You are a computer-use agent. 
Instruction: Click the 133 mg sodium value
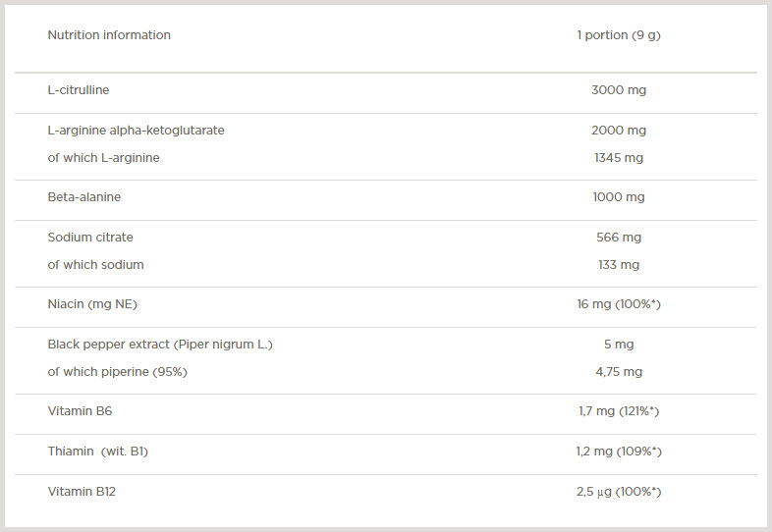coord(618,265)
